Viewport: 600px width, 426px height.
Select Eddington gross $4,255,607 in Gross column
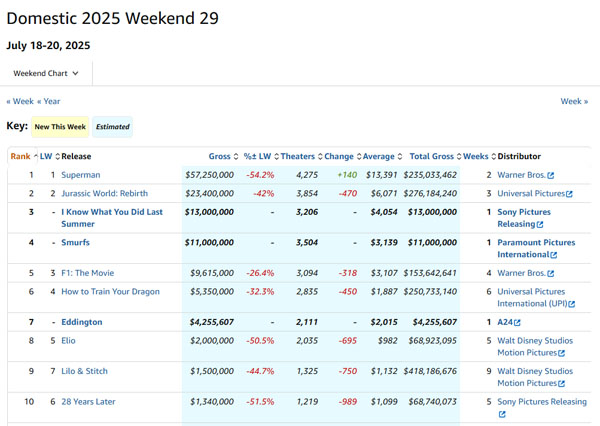(212, 322)
